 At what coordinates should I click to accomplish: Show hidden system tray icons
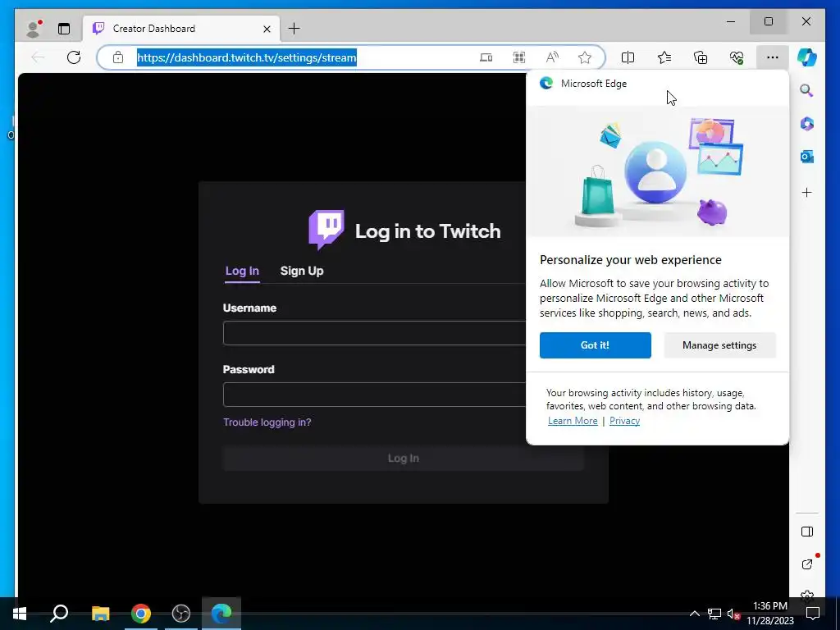point(694,614)
